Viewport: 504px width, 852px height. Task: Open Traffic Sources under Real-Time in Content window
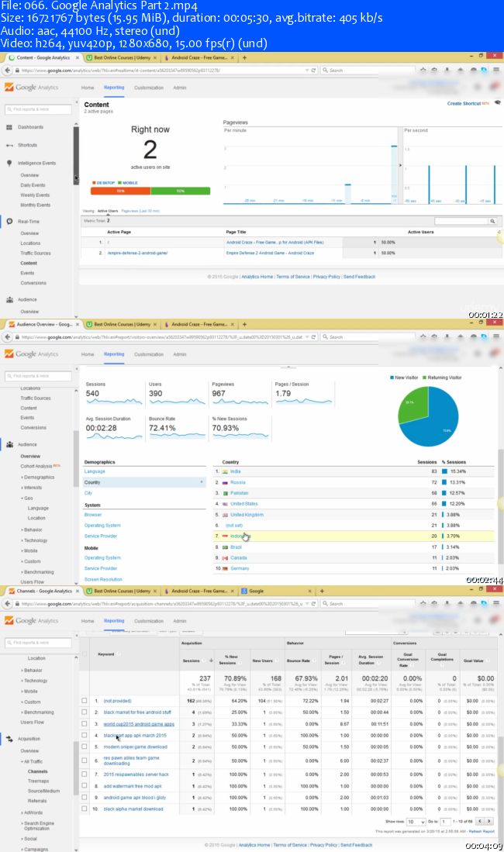coord(36,254)
